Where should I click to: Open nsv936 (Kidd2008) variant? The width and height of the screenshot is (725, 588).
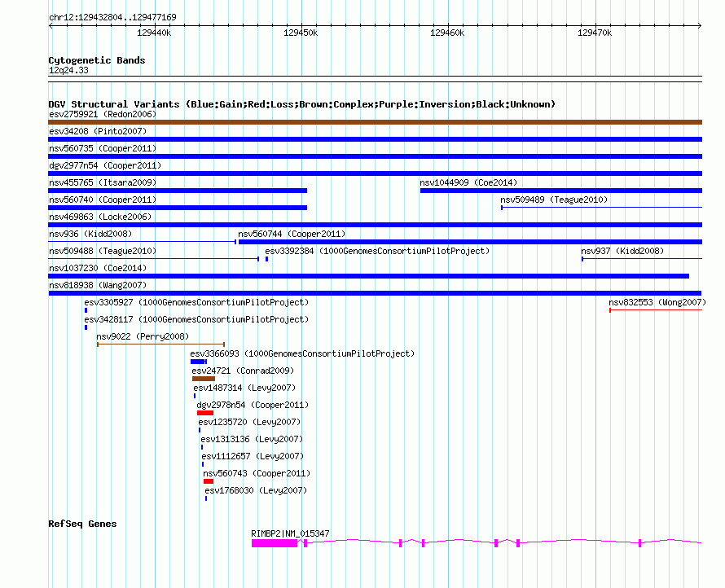coord(90,234)
